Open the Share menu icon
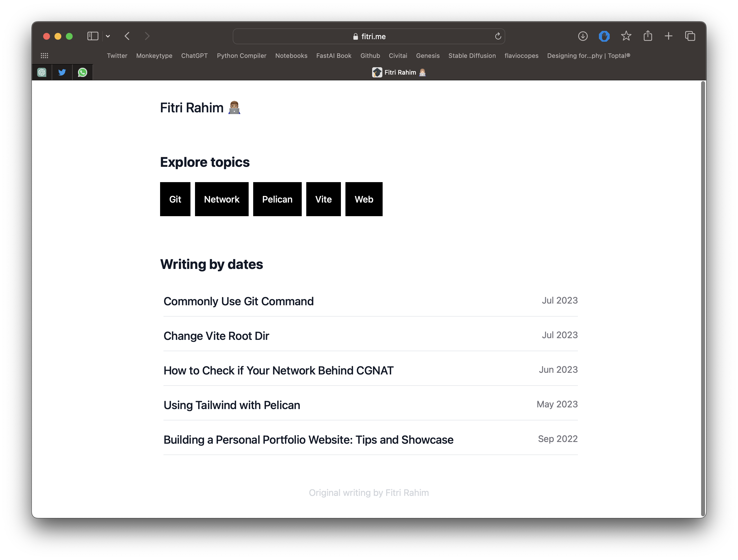Viewport: 738px width, 560px height. pos(647,36)
